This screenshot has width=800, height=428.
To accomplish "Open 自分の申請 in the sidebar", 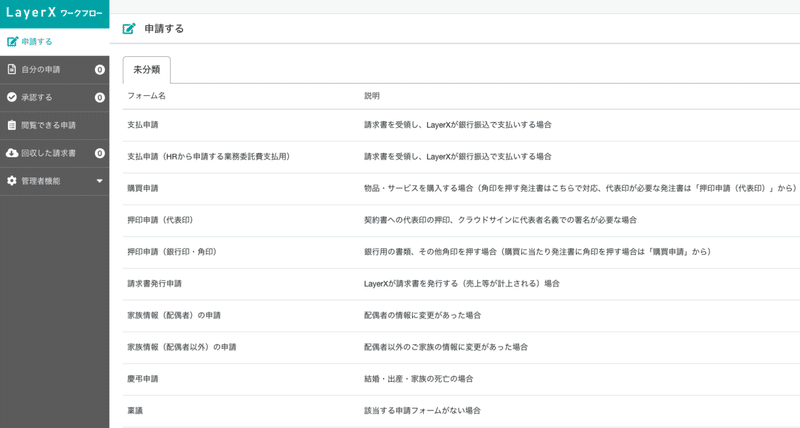I will pyautogui.click(x=55, y=69).
